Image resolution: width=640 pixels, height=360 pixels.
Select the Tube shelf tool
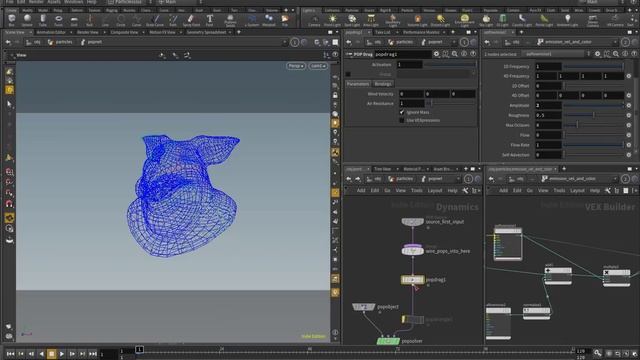click(43, 20)
